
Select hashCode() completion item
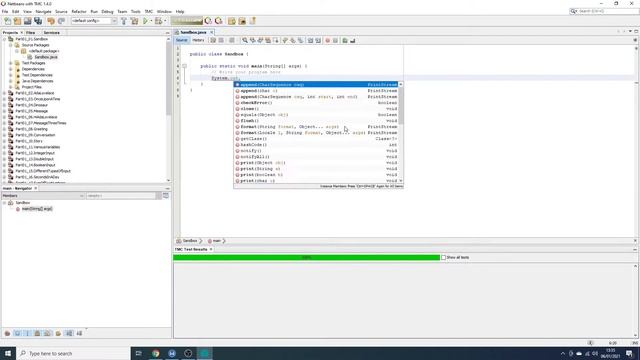316,144
